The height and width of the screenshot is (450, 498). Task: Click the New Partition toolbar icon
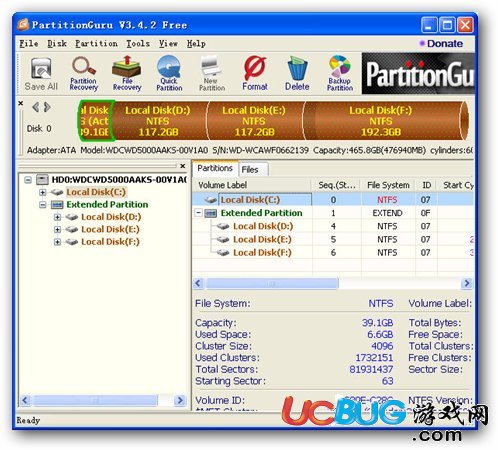point(212,73)
